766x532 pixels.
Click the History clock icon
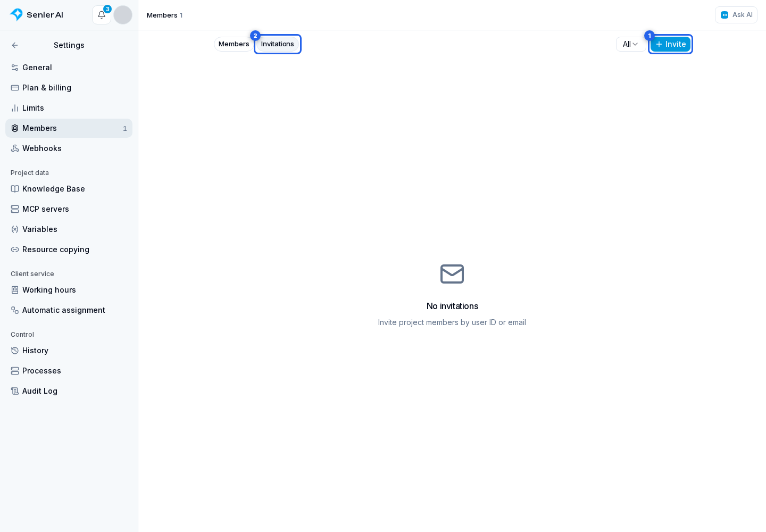click(x=15, y=351)
